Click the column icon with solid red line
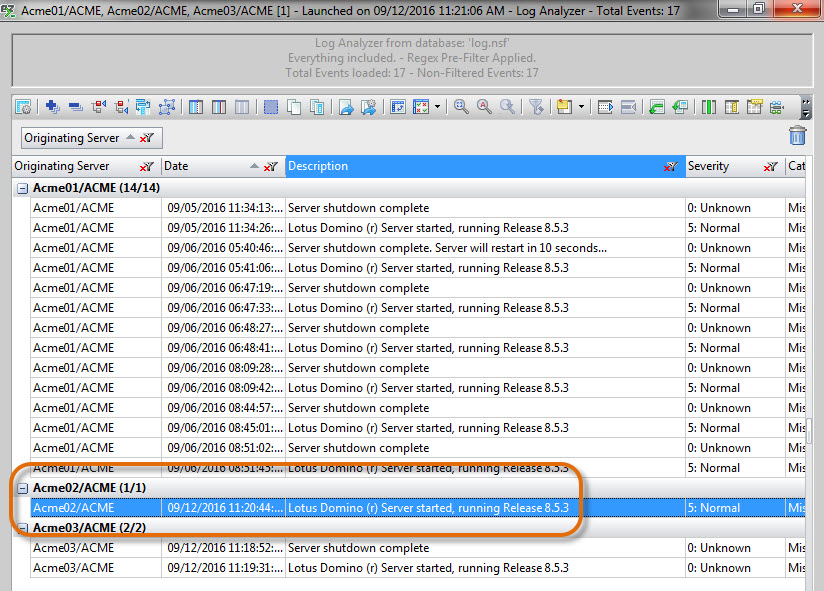The height and width of the screenshot is (591, 824). pos(219,107)
